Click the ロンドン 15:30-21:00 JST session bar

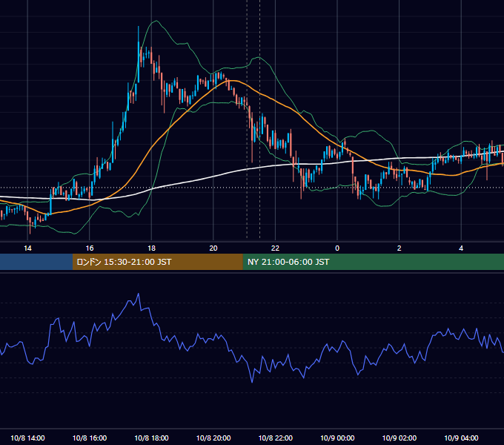[157, 262]
